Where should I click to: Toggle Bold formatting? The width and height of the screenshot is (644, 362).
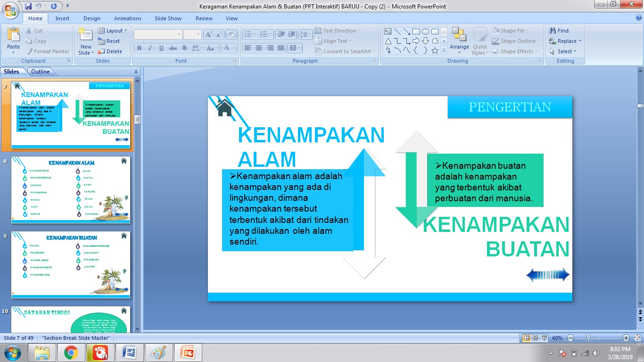(x=139, y=48)
